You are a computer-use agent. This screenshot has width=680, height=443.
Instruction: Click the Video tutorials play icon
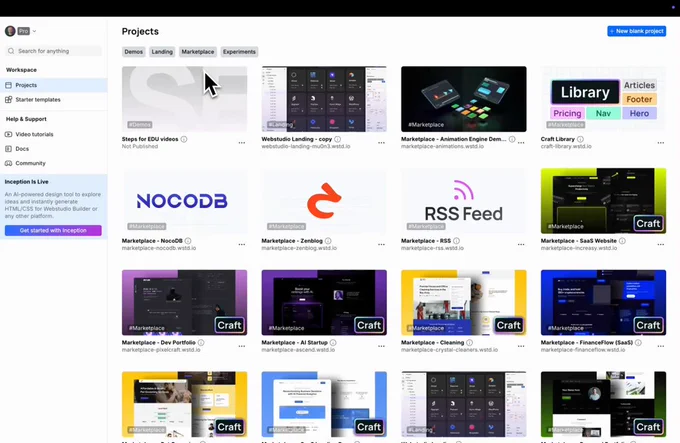click(x=8, y=134)
